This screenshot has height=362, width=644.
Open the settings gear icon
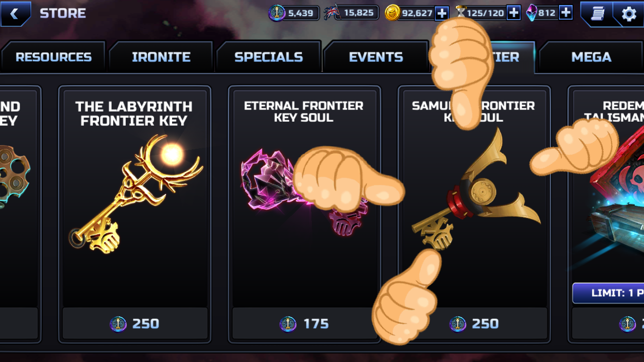tap(629, 14)
